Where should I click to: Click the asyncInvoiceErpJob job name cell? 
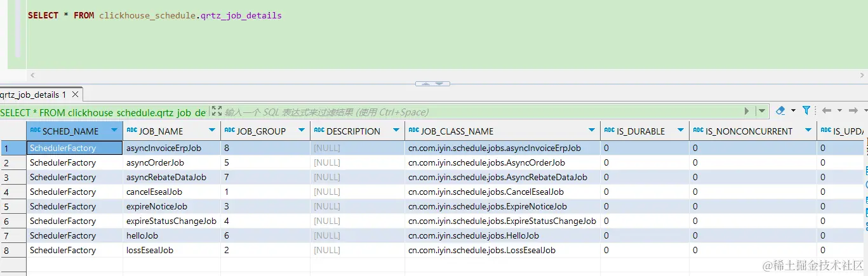171,148
